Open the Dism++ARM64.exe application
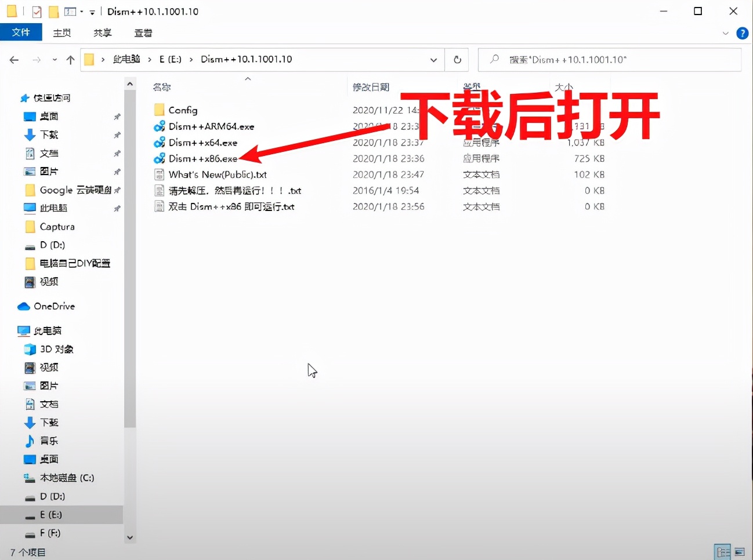 (211, 126)
